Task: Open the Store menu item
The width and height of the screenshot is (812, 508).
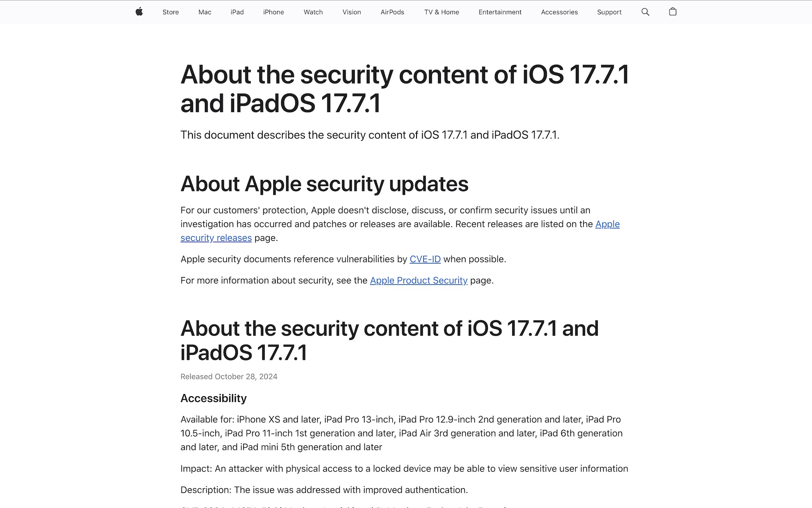Action: tap(170, 12)
